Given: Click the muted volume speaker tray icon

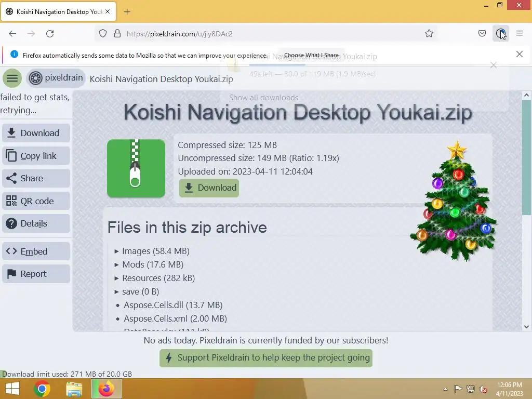Looking at the screenshot, I should pos(483,389).
